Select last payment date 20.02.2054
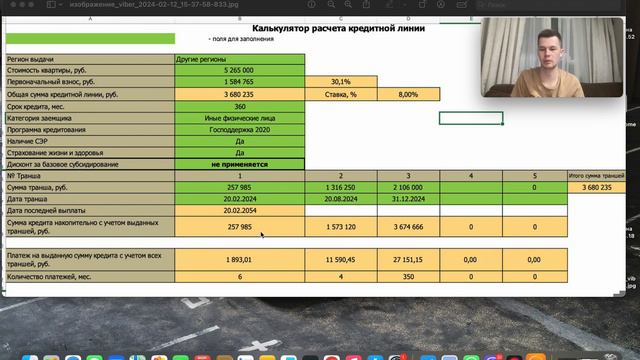 pos(240,211)
